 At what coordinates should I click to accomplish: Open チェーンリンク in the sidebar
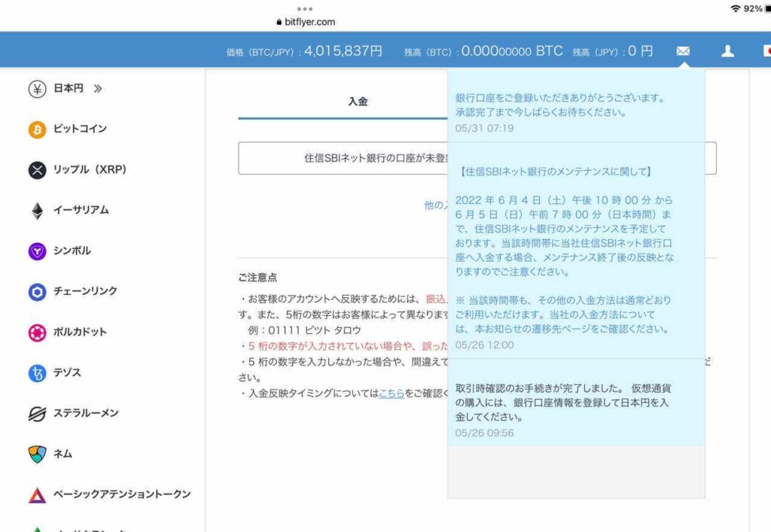[85, 290]
